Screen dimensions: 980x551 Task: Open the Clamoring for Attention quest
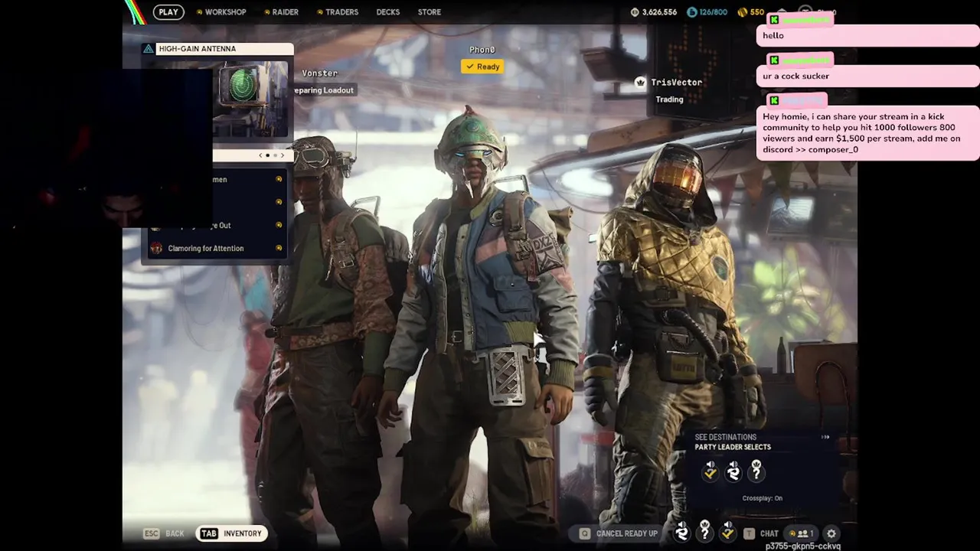point(217,248)
